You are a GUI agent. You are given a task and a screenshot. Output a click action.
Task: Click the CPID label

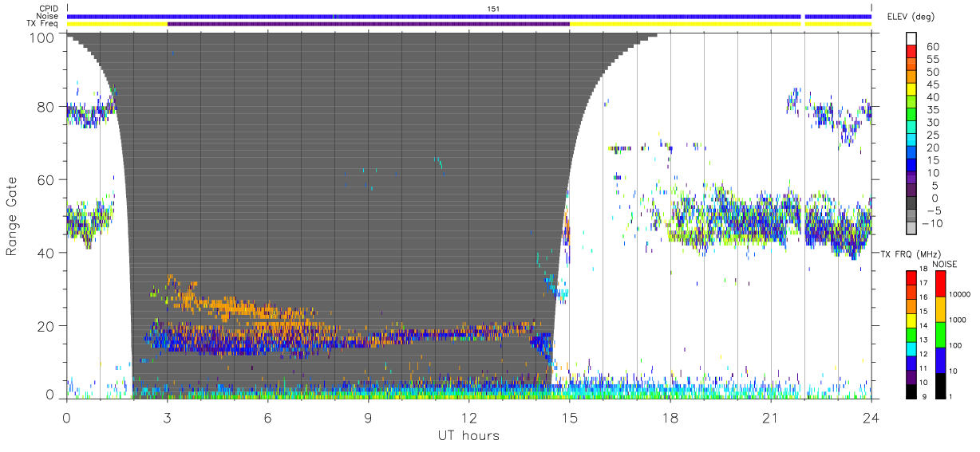click(x=49, y=9)
